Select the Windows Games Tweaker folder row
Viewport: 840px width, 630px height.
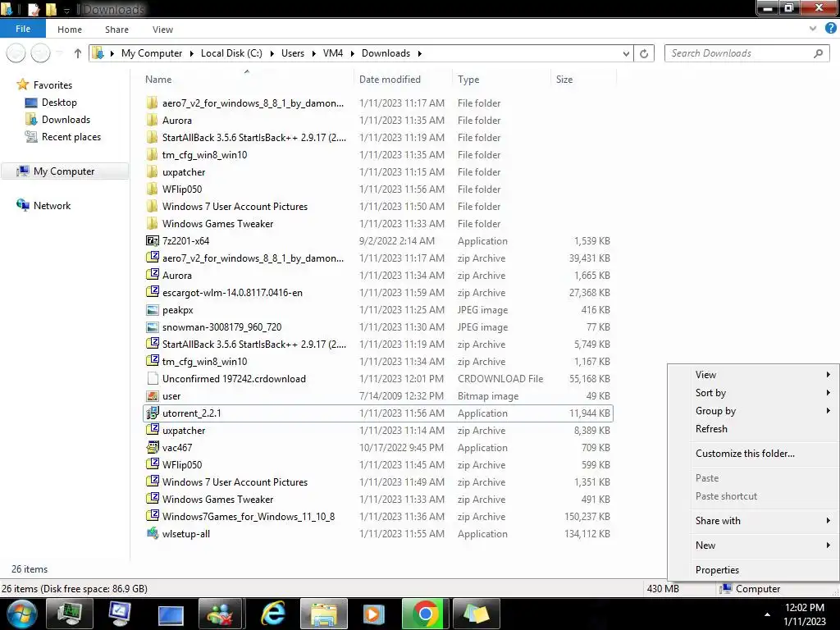tap(378, 224)
